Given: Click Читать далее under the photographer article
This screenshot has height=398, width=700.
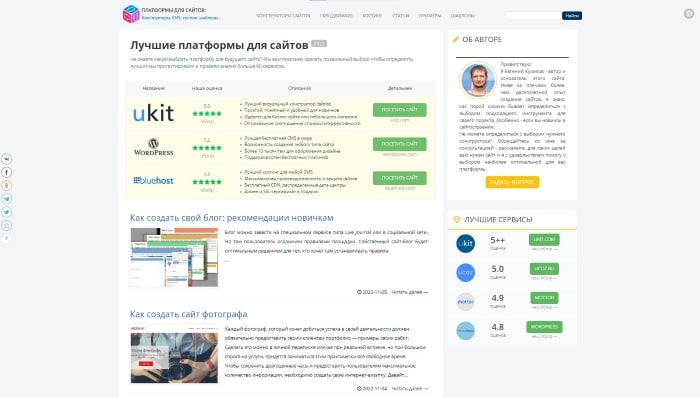Looking at the screenshot, I should pyautogui.click(x=409, y=389).
